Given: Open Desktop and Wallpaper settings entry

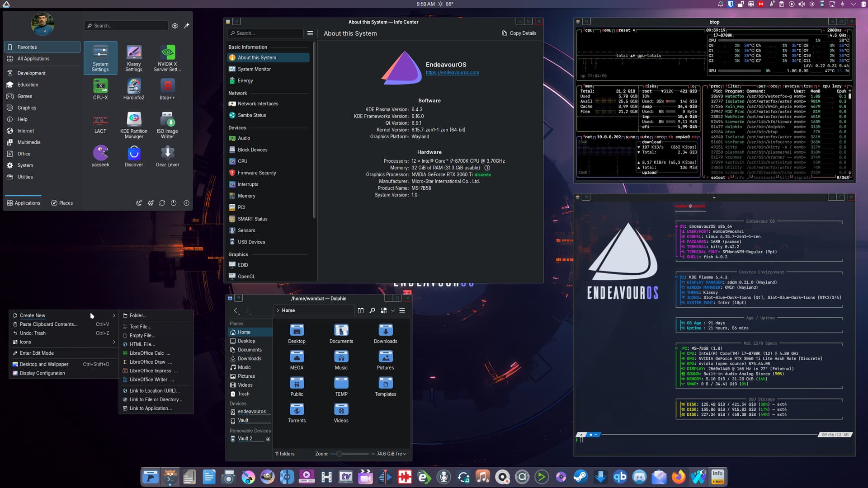Looking at the screenshot, I should [x=64, y=364].
